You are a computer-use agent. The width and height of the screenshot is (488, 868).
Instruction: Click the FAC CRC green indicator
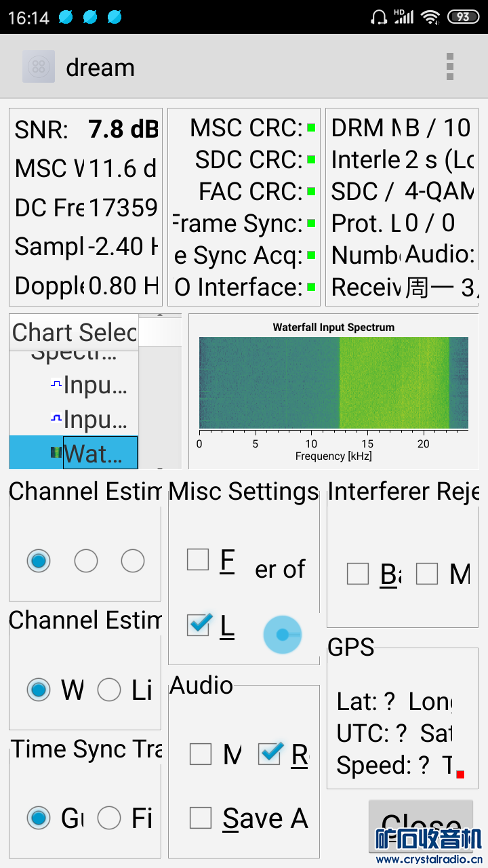tap(311, 192)
